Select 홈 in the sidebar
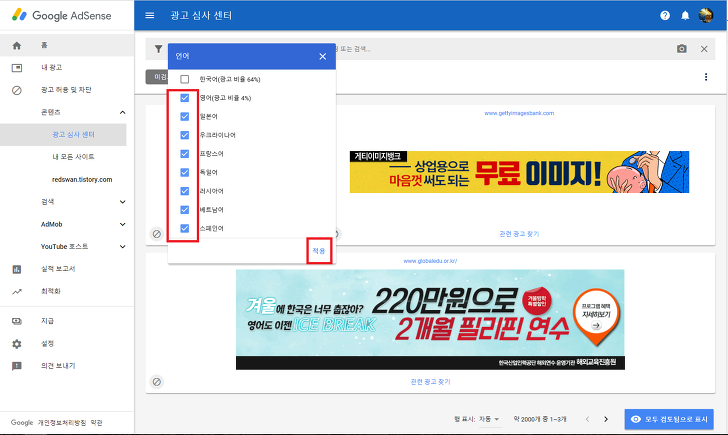This screenshot has width=728, height=435. [x=67, y=45]
